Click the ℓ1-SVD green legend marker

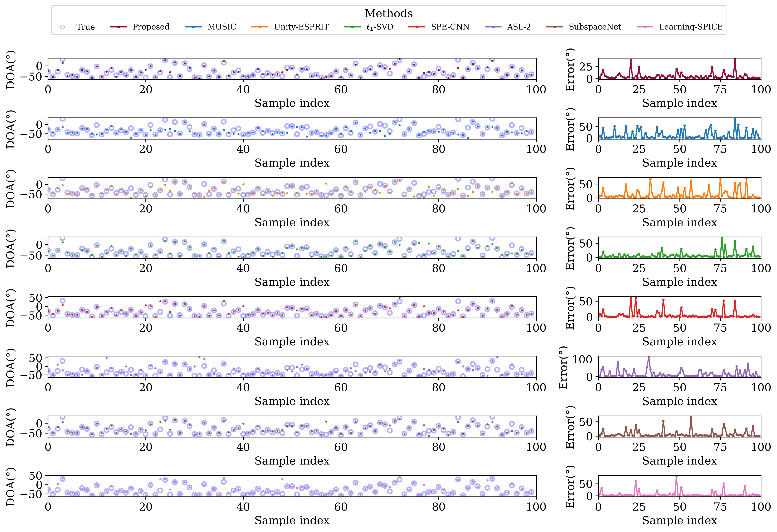pos(352,27)
